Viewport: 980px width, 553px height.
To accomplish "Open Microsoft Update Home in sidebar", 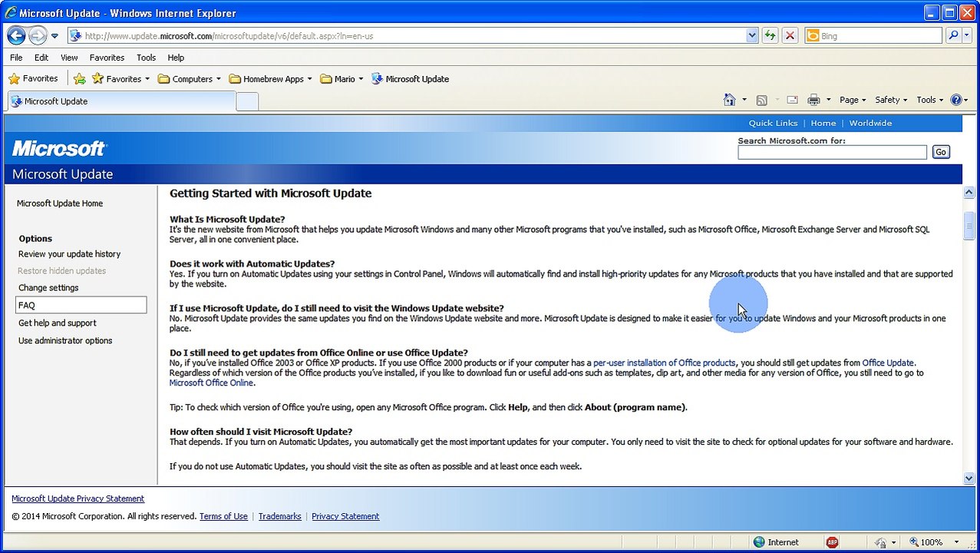I will (x=60, y=204).
